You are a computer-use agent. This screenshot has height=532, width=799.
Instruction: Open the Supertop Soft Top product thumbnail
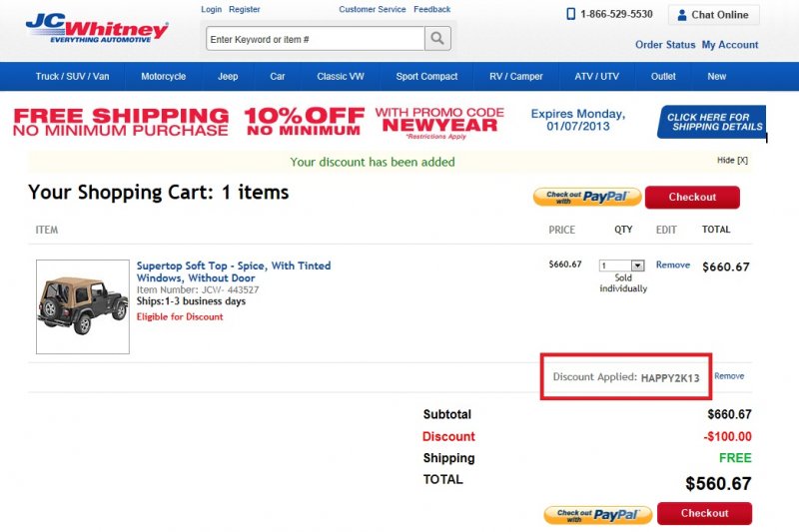coord(83,306)
